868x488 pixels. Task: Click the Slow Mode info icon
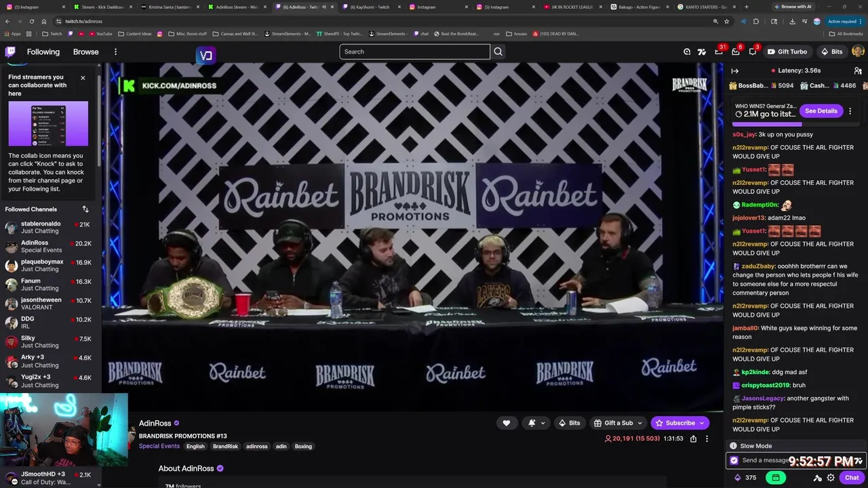733,446
